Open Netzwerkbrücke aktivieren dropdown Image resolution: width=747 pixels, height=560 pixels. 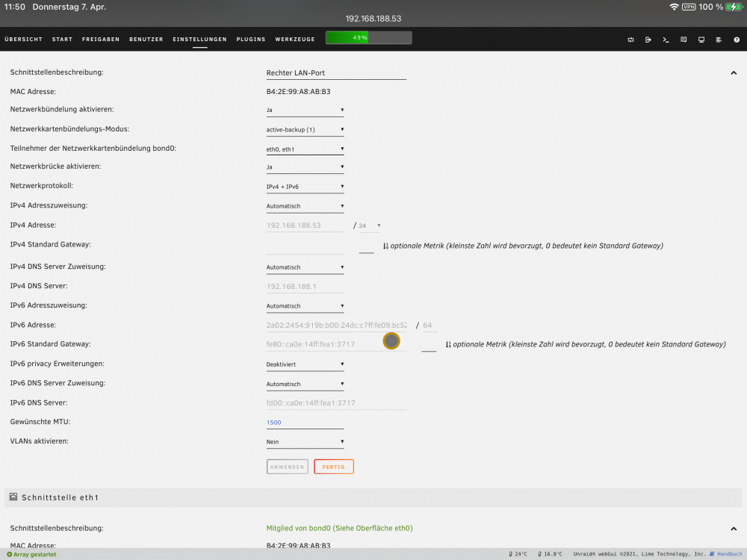pyautogui.click(x=305, y=167)
